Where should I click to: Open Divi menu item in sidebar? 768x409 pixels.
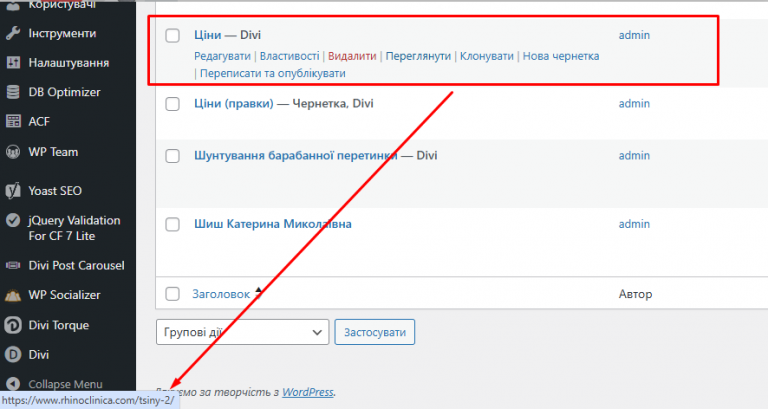39,355
